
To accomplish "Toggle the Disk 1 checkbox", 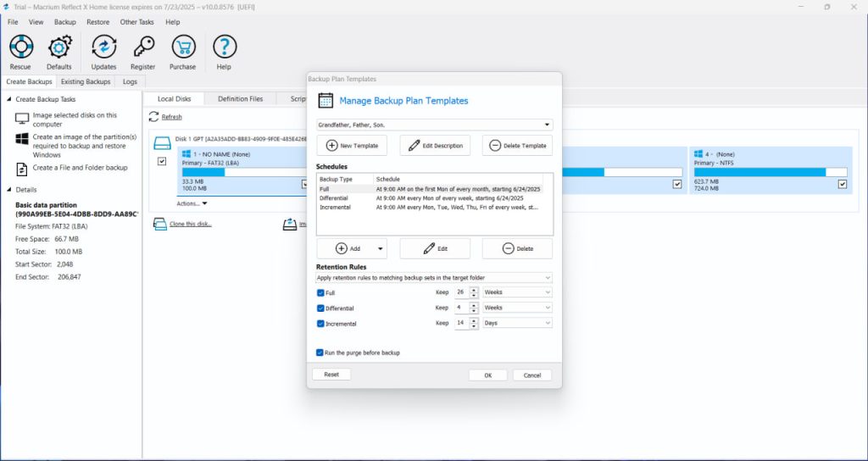I will click(162, 161).
